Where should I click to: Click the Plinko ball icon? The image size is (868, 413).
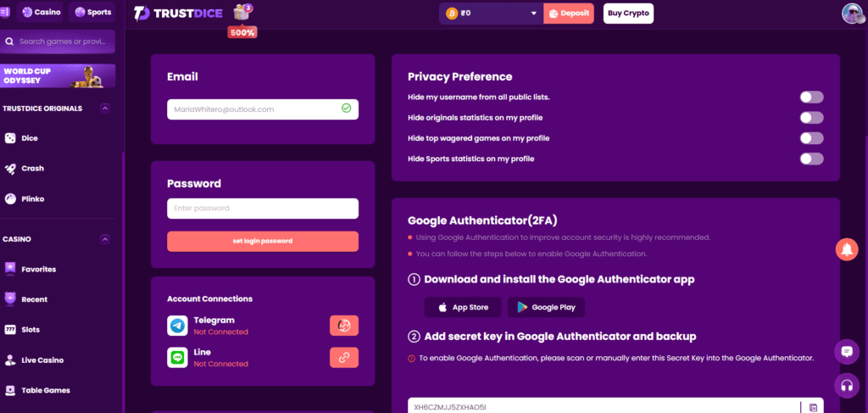10,198
